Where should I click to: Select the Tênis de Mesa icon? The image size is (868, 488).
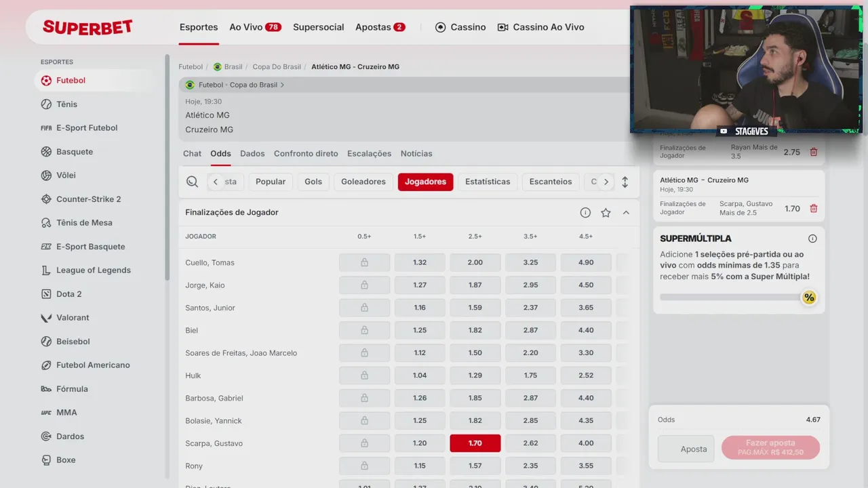(x=46, y=223)
